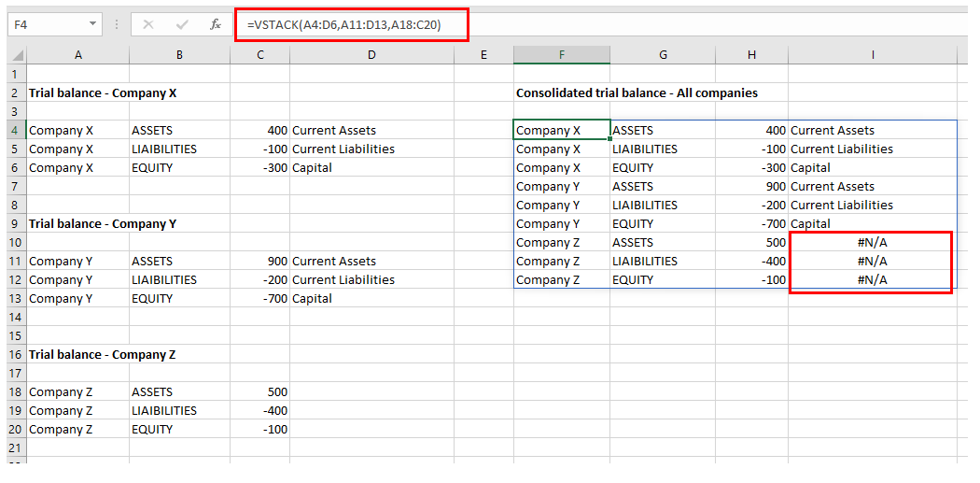This screenshot has width=980, height=483.
Task: Click the Enter checkmark formula icon
Action: pos(181,25)
